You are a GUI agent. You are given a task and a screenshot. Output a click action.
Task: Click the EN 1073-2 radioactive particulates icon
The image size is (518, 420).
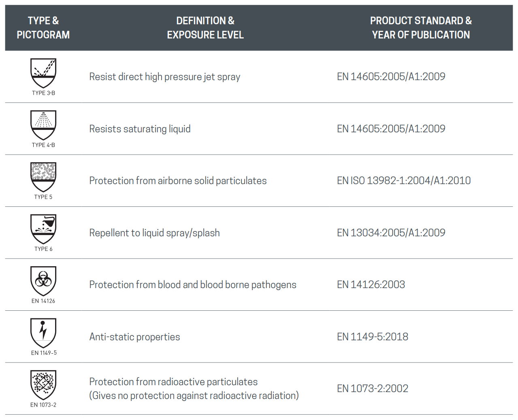coord(43,384)
